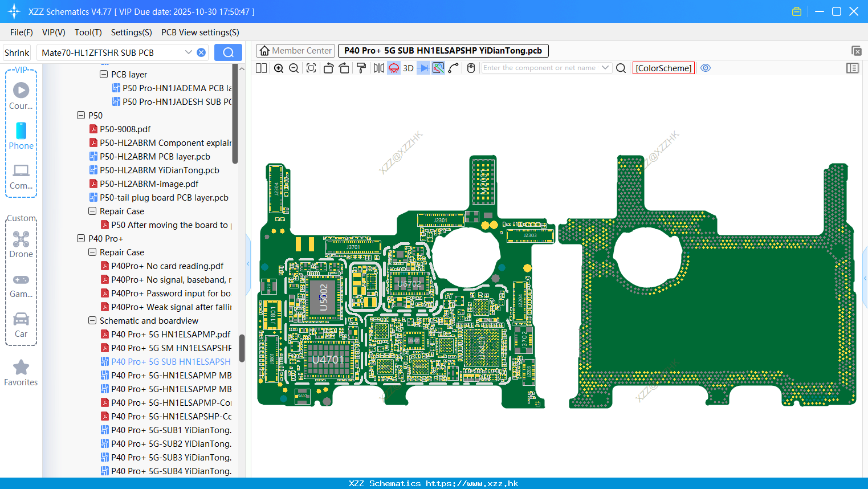Collapse Repair Case under P40 Pro+
This screenshot has width=868, height=489.
92,252
